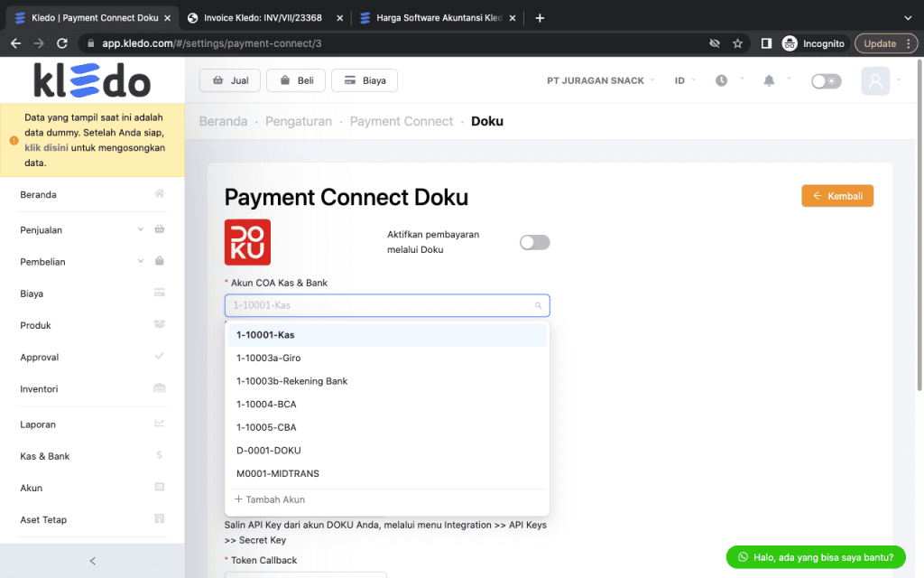The height and width of the screenshot is (578, 924).
Task: Click the Laporan chart icon in sidebar
Action: (x=159, y=424)
